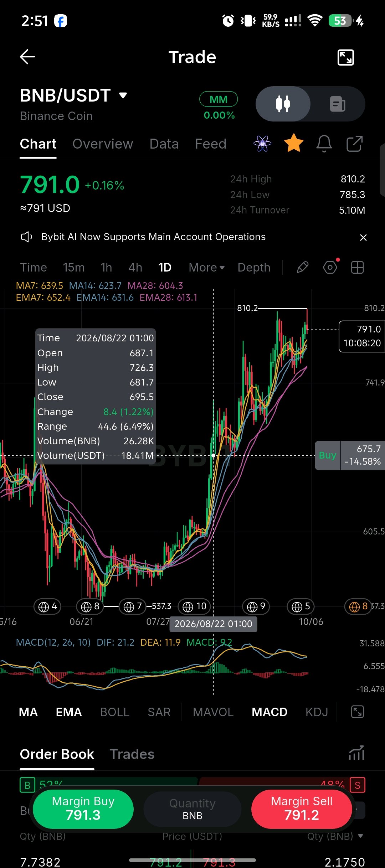Open the drawing pencil tool
The height and width of the screenshot is (868, 385).
pyautogui.click(x=302, y=267)
